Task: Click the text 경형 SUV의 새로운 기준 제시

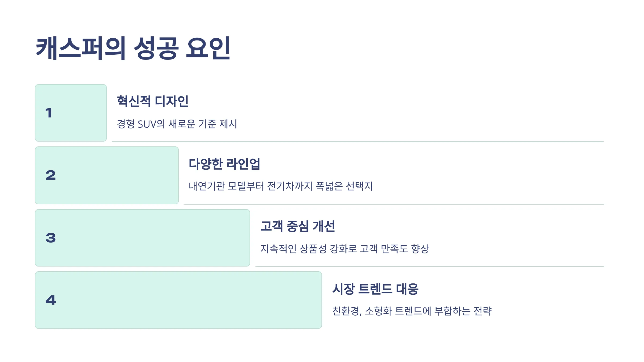Action: click(177, 124)
